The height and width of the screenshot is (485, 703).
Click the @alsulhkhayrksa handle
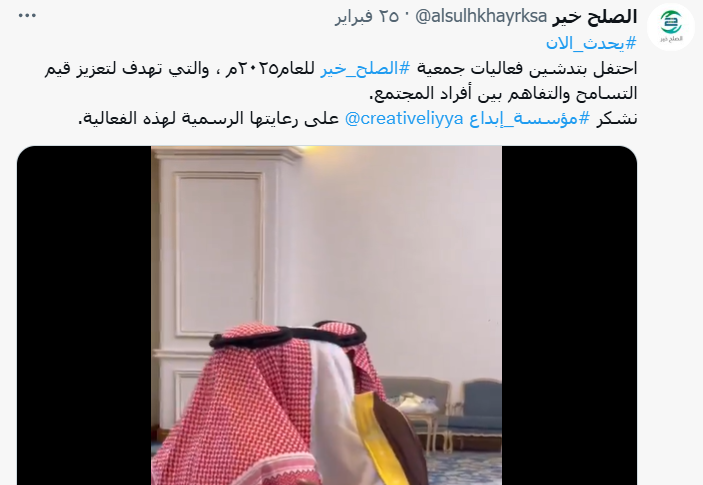point(481,17)
